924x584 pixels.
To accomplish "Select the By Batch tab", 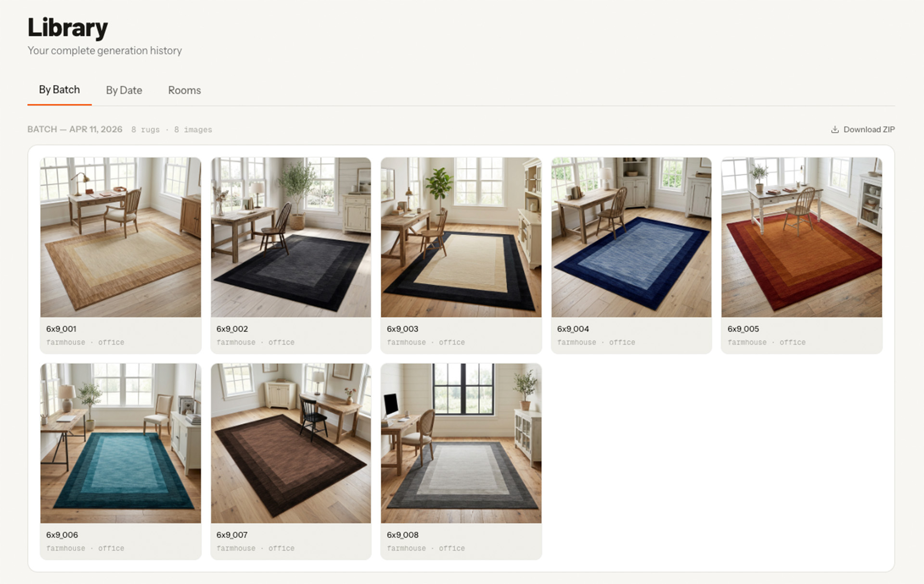I will coord(59,89).
